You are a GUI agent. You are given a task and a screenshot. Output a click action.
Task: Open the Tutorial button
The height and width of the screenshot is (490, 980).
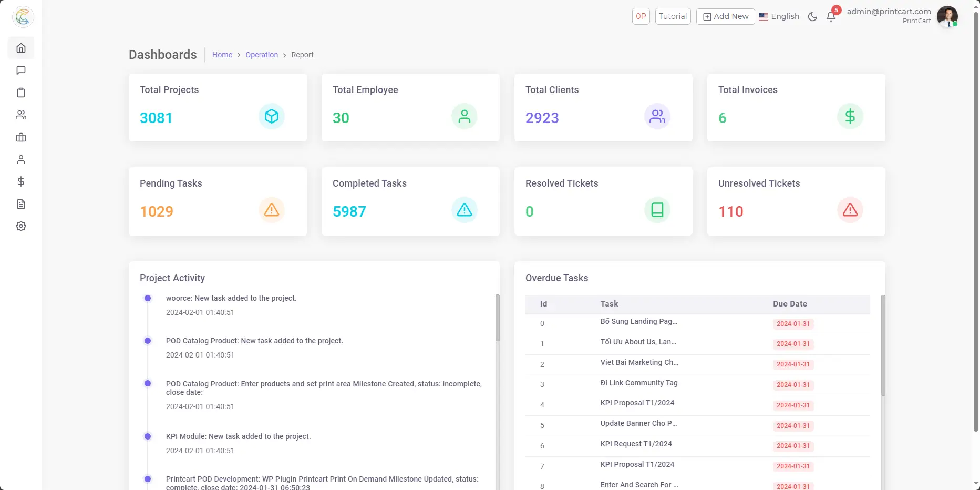(673, 16)
